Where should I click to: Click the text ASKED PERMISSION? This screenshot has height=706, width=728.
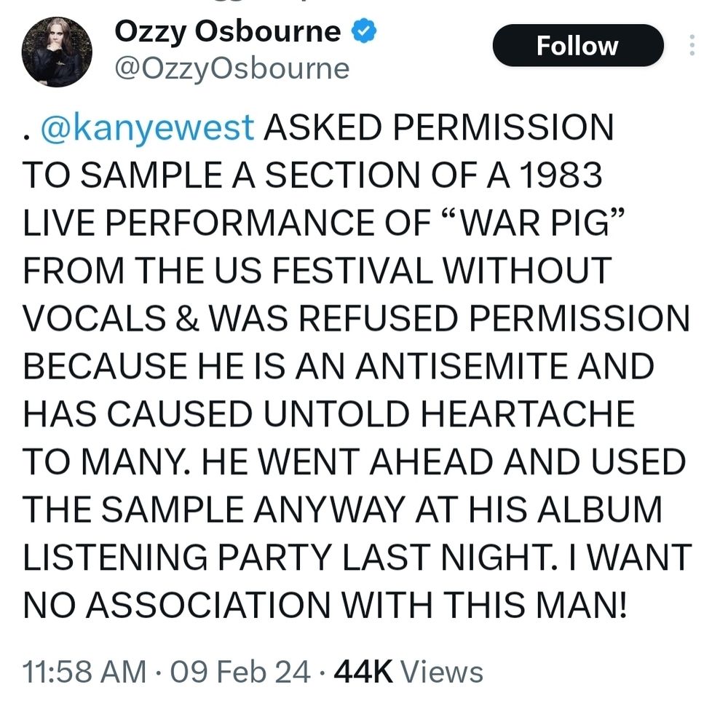(439, 127)
